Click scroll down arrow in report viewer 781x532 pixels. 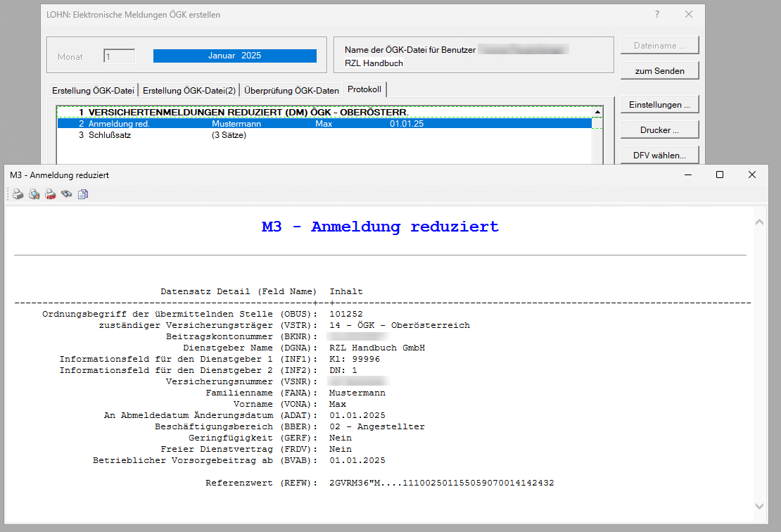click(x=759, y=506)
